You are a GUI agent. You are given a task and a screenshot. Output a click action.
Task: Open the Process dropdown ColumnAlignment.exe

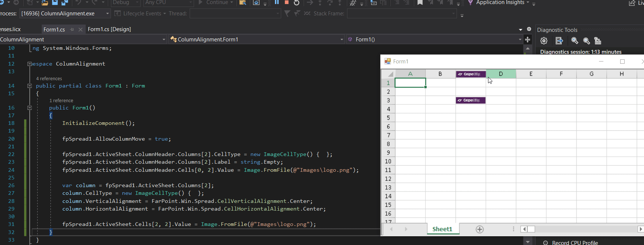coord(65,14)
